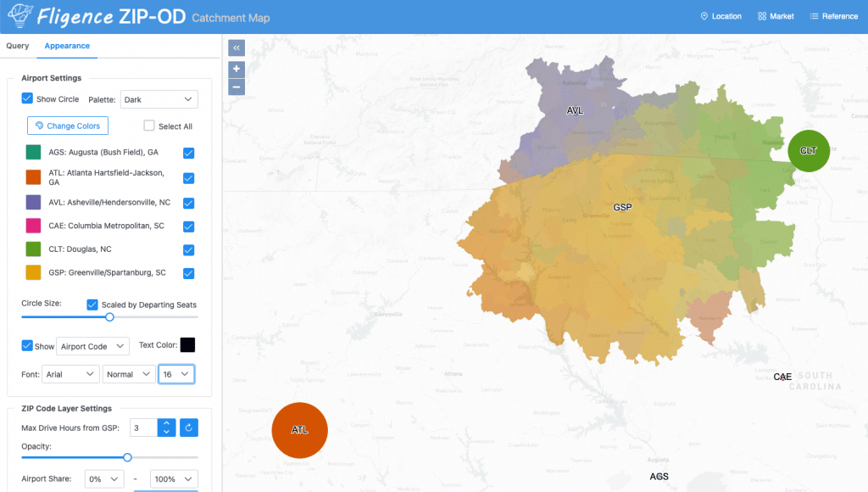
Task: Expand the Palette dropdown set to Dark
Action: pos(159,99)
